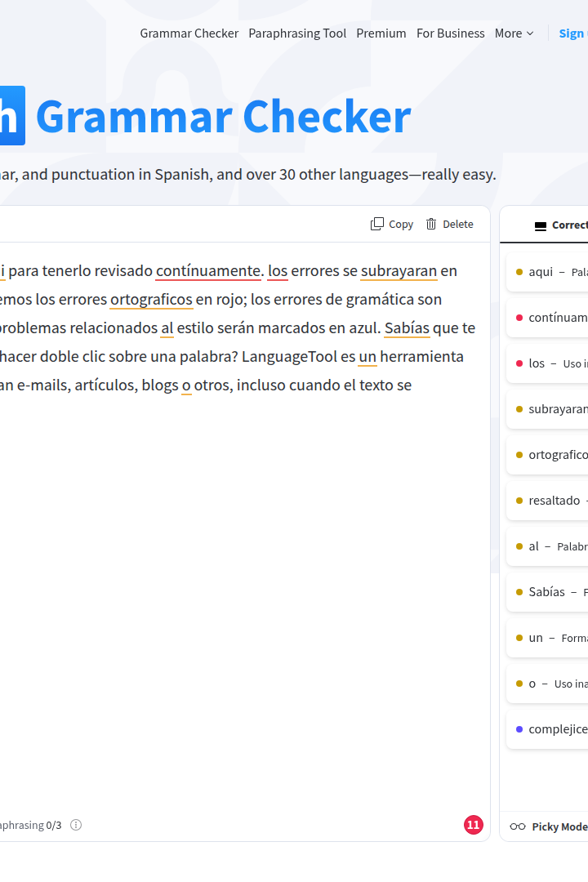Click the Delete text button
Screen dimensions: 588x882
click(450, 225)
